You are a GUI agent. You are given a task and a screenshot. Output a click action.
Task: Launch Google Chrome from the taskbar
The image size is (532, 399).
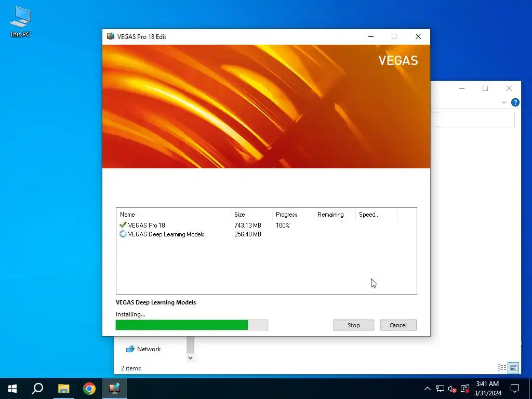89,389
